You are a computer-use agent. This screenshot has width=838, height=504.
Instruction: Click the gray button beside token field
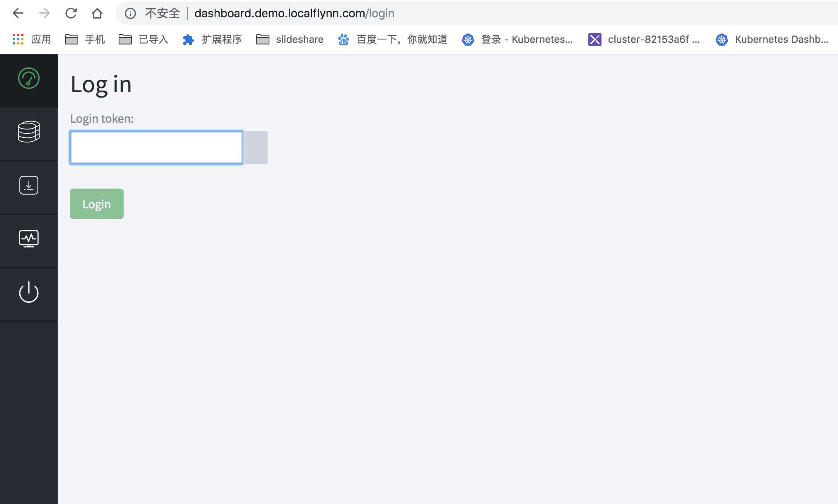point(255,147)
